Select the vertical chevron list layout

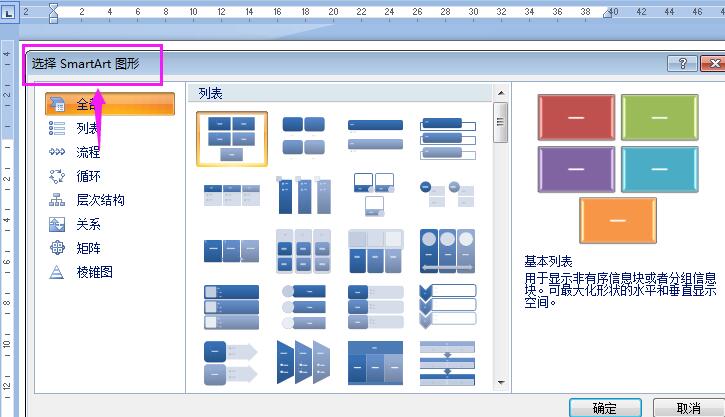(447, 307)
